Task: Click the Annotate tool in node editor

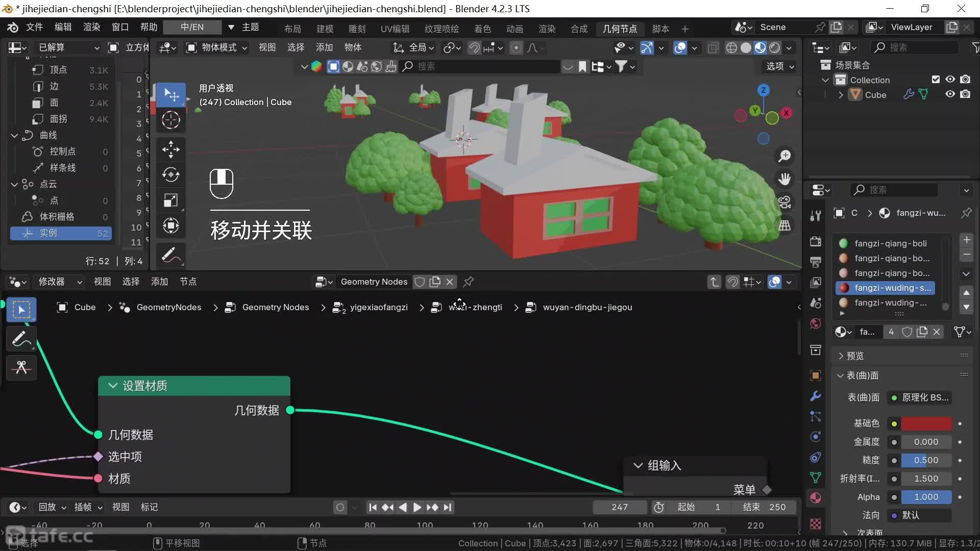Action: [21, 339]
